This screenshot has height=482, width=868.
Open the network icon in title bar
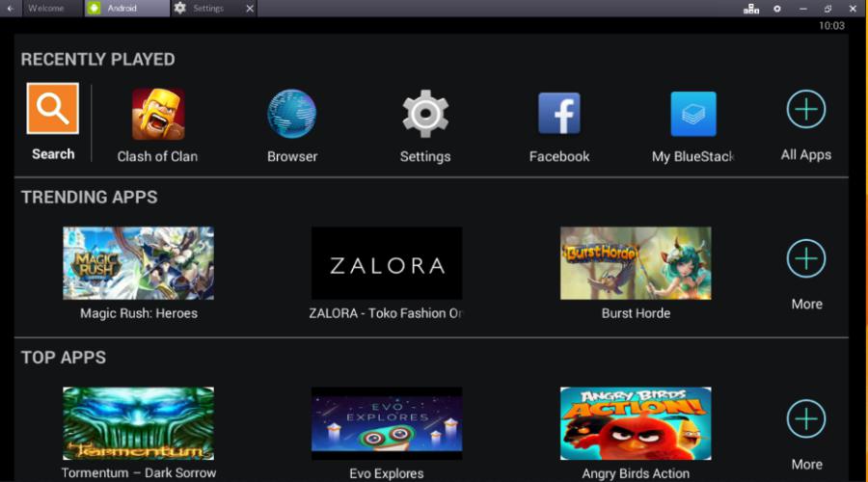(x=750, y=9)
